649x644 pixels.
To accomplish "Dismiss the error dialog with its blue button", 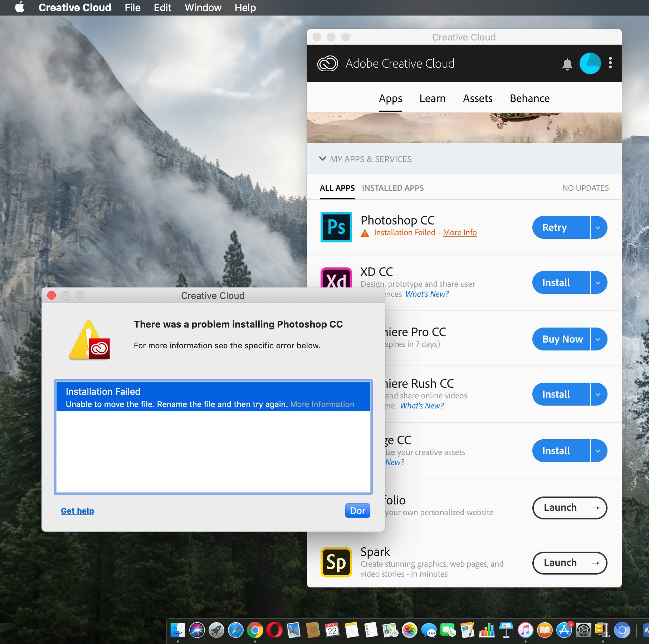I will (357, 510).
